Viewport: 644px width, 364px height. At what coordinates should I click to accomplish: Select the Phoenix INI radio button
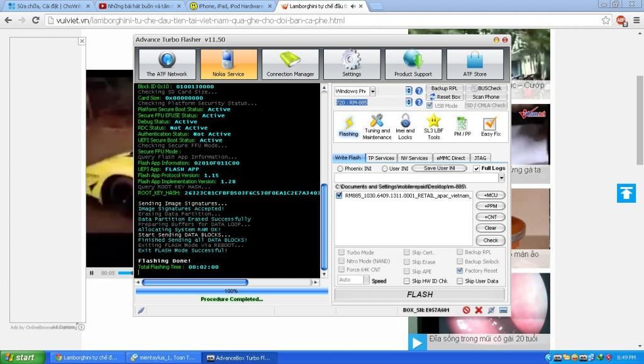click(x=340, y=169)
